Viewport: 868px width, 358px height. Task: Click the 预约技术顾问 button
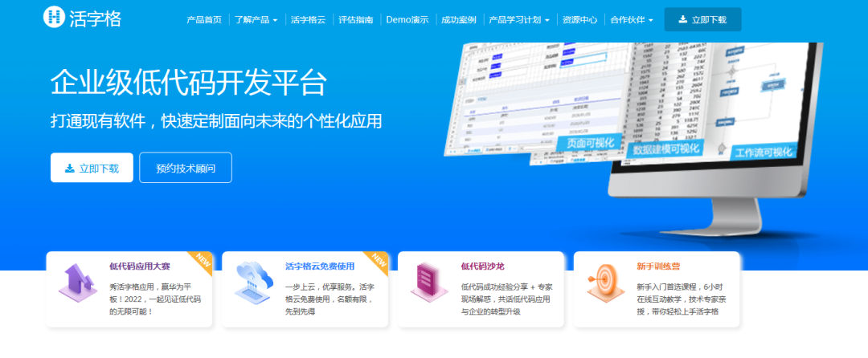click(186, 168)
